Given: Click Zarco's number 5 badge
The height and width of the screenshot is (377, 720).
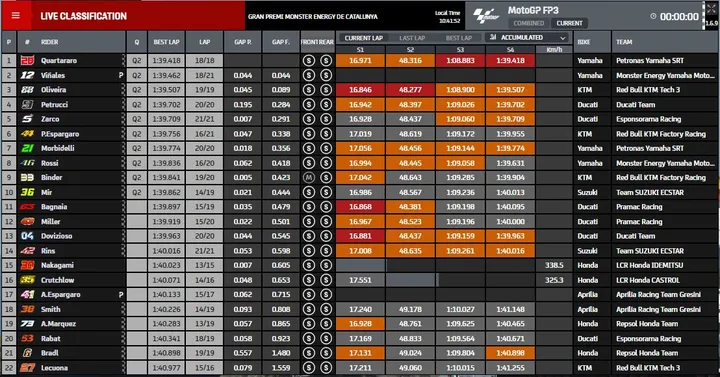Looking at the screenshot, I should (x=27, y=119).
